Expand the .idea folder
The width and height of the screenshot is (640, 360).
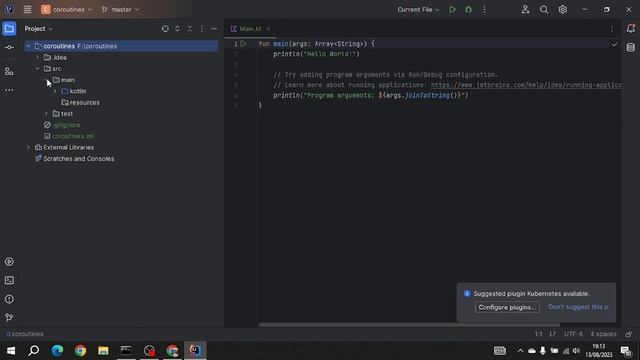(x=37, y=58)
